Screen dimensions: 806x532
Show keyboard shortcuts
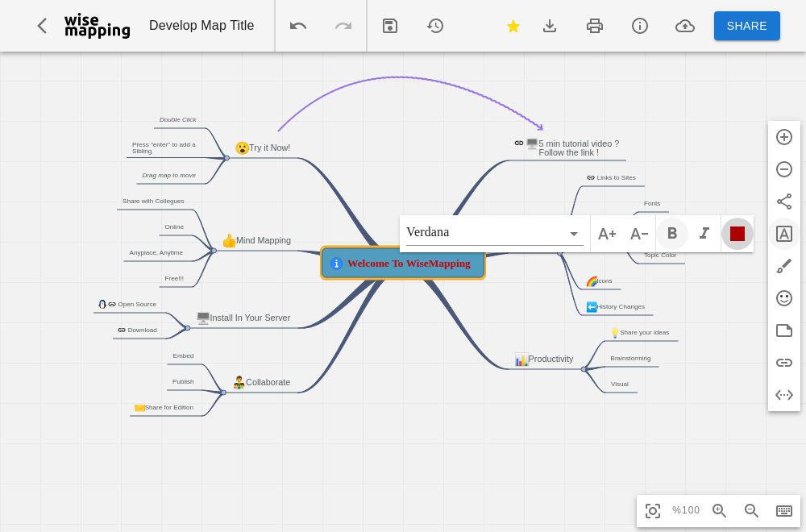[x=784, y=510]
